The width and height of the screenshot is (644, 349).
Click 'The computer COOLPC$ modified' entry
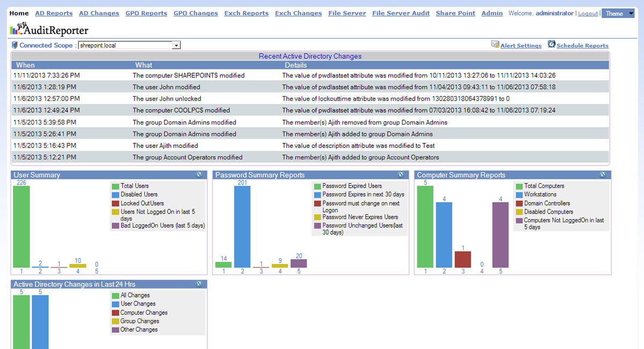click(x=181, y=111)
